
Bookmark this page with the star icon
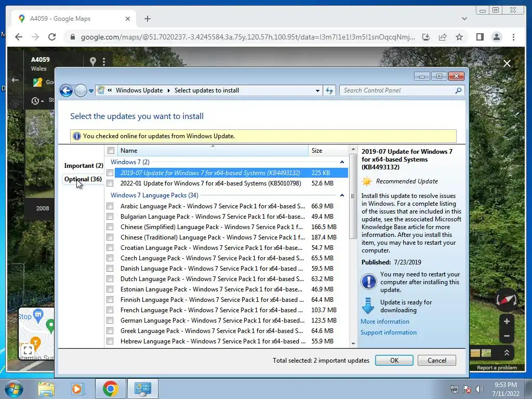[x=459, y=37]
